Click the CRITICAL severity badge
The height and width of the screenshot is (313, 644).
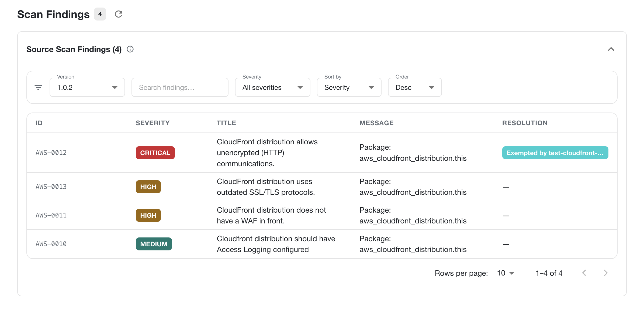[155, 153]
